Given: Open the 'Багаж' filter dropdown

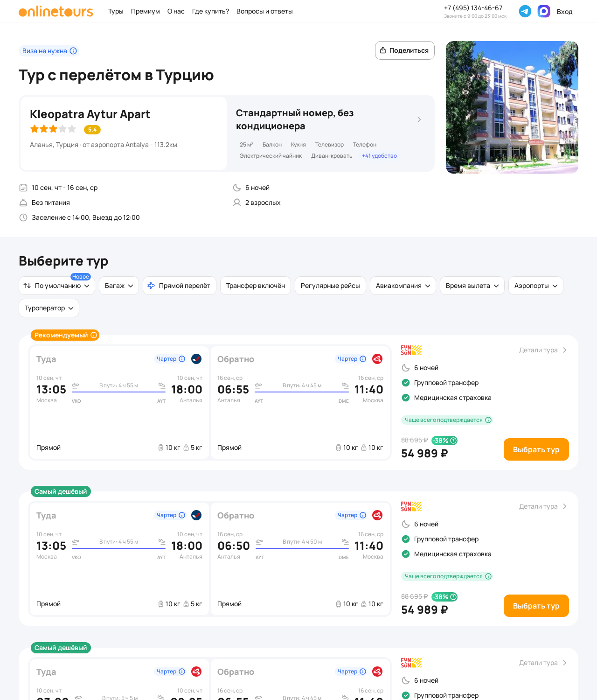Looking at the screenshot, I should [119, 286].
